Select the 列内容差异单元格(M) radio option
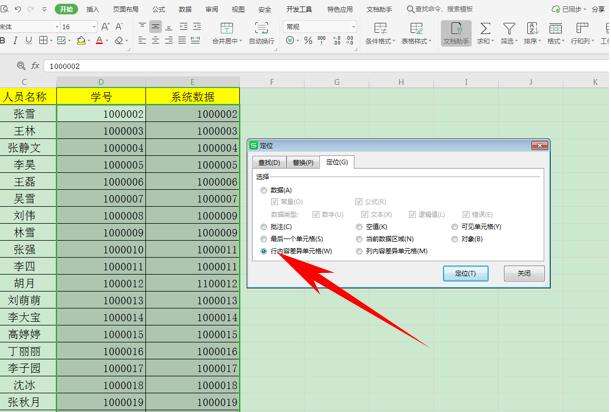Viewport: 611px width, 412px height. click(359, 251)
